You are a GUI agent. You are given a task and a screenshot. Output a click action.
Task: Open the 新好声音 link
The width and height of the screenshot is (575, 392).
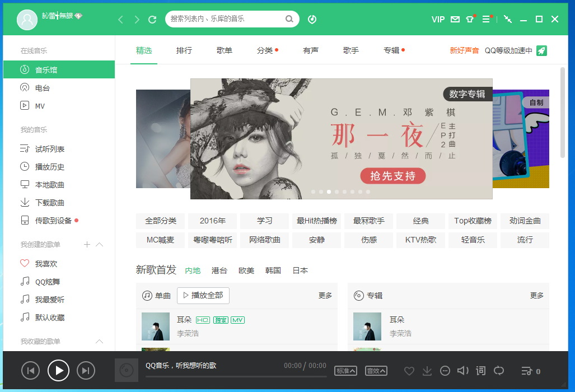(464, 50)
